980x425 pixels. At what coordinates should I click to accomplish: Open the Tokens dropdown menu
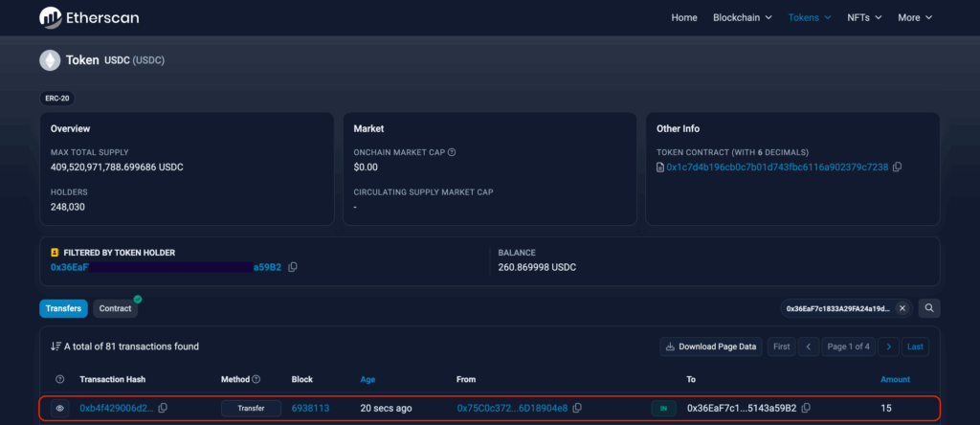(810, 17)
